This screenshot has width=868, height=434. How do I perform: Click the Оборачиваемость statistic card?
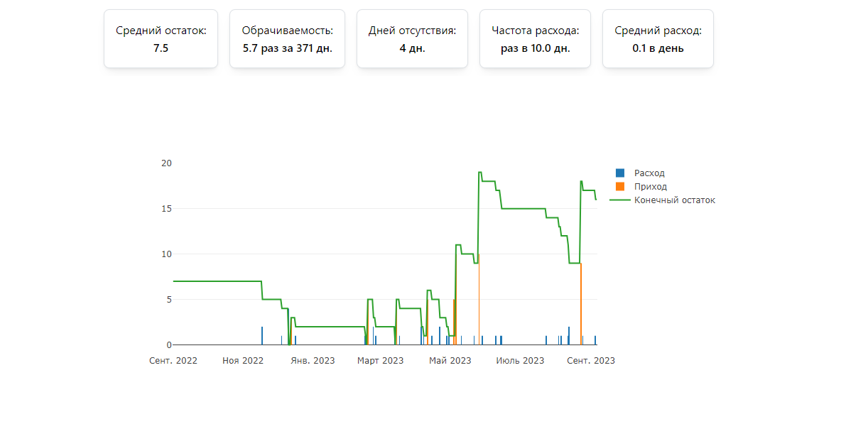click(x=287, y=39)
